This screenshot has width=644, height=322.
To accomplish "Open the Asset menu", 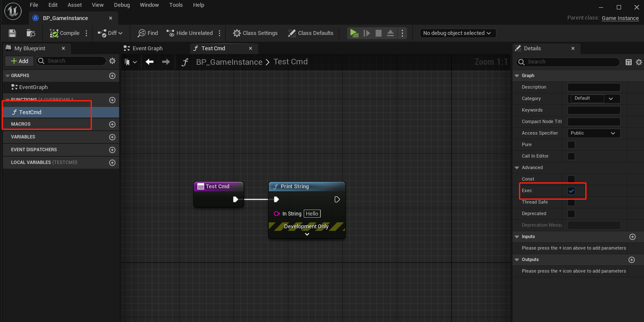I will 75,5.
